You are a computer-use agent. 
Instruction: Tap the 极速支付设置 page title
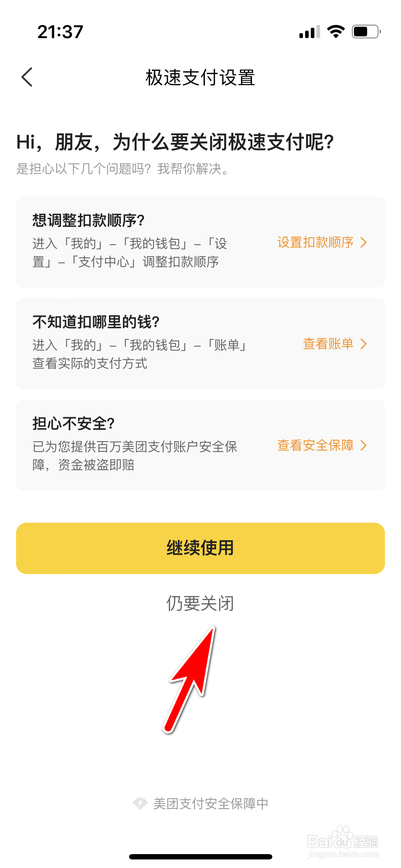[x=200, y=77]
